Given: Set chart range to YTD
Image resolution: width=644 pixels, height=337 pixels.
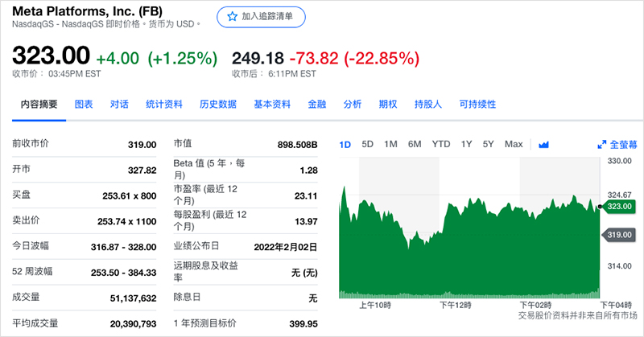Looking at the screenshot, I should click(x=440, y=145).
